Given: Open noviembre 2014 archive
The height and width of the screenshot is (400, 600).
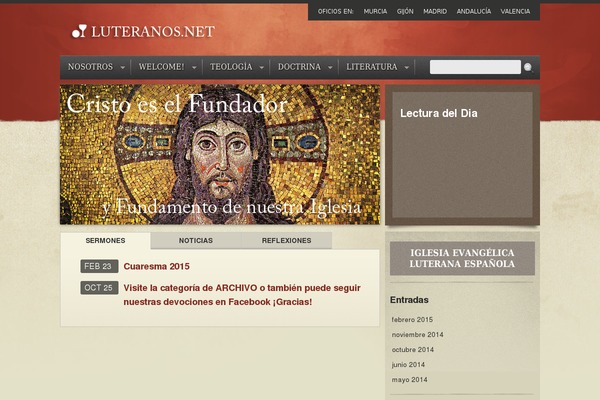Looking at the screenshot, I should [x=417, y=335].
